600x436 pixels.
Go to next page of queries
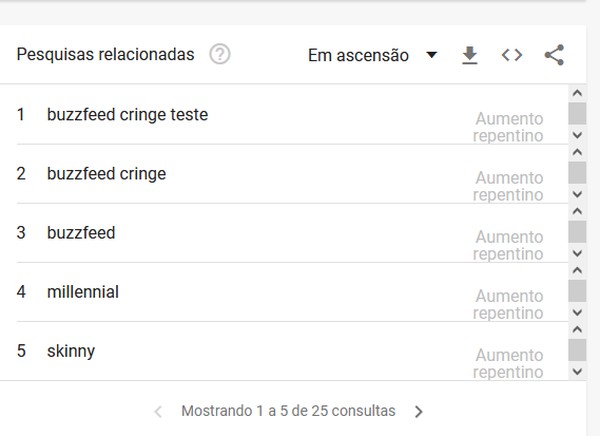(x=419, y=411)
